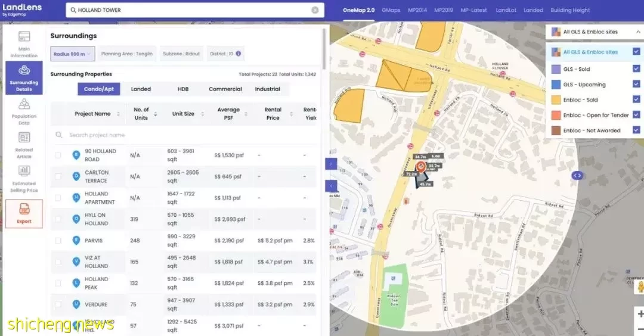The height and width of the screenshot is (336, 644).
Task: Sort by Rental Price column arrows
Action: point(291,114)
